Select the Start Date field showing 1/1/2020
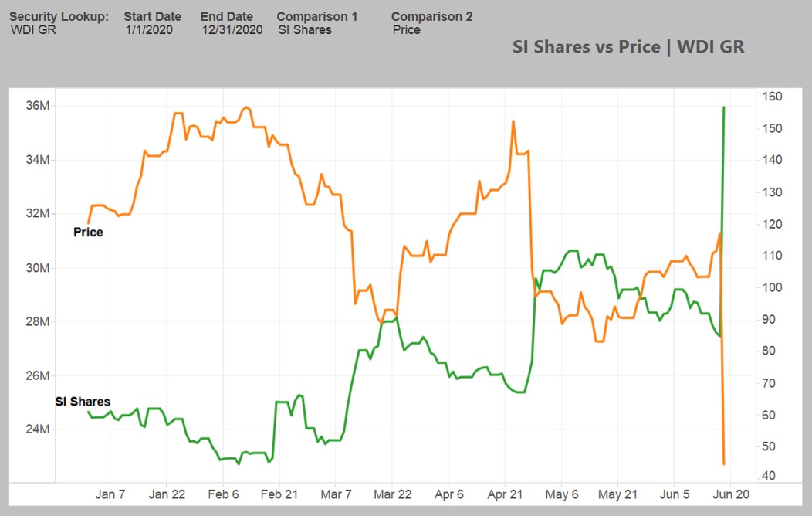The width and height of the screenshot is (812, 516). (x=150, y=30)
